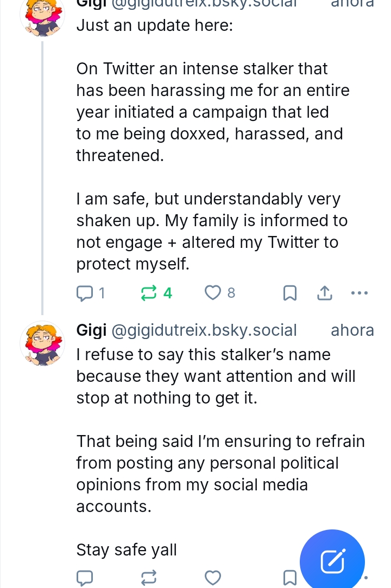Click the reply count number 1
The image size is (391, 588).
click(101, 293)
